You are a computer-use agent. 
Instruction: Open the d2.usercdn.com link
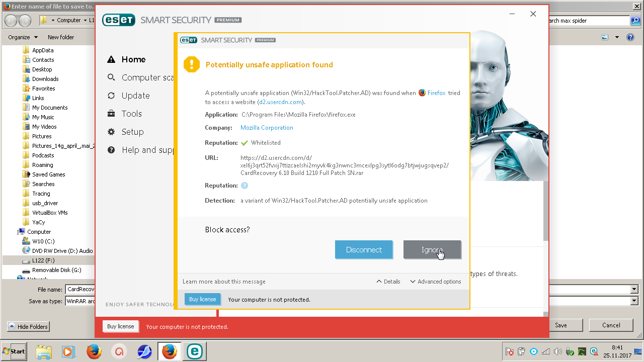coord(281,102)
